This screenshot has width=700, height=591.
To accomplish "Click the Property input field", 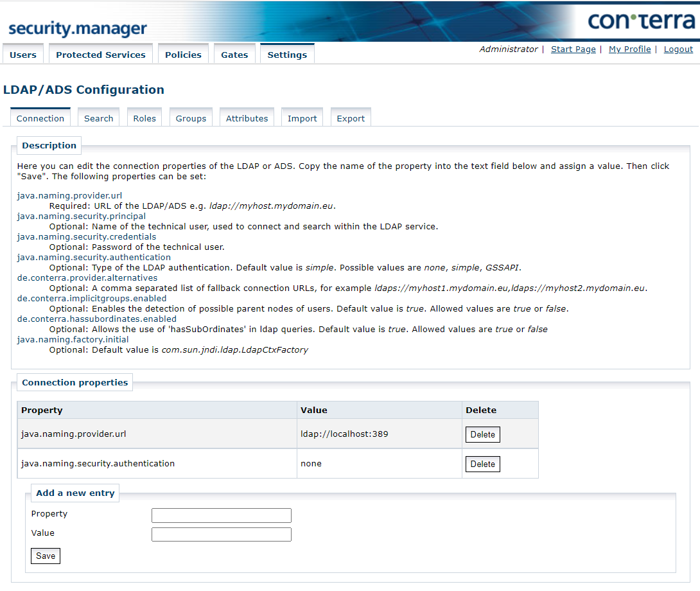I will click(x=221, y=515).
